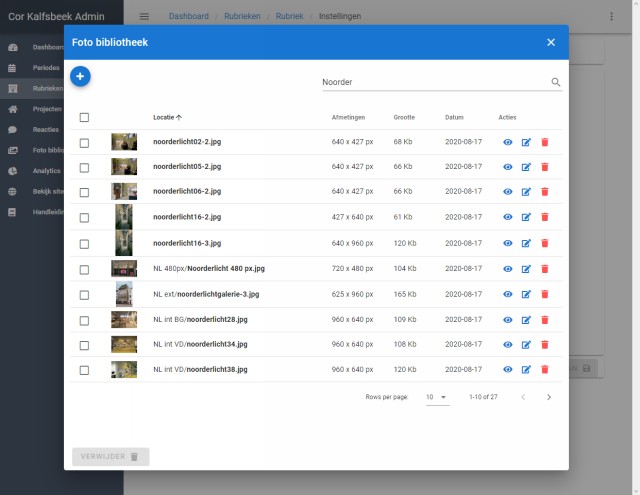Sort by Afmetingen column
Image resolution: width=640 pixels, height=495 pixels.
(348, 118)
